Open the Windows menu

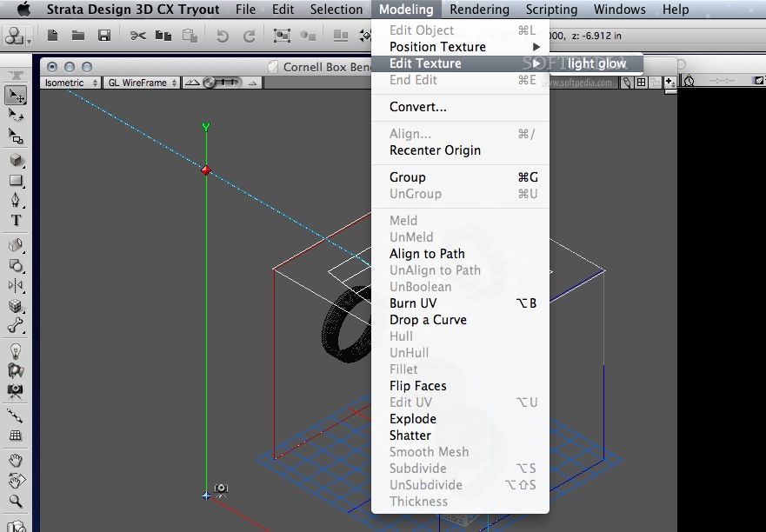pos(619,10)
